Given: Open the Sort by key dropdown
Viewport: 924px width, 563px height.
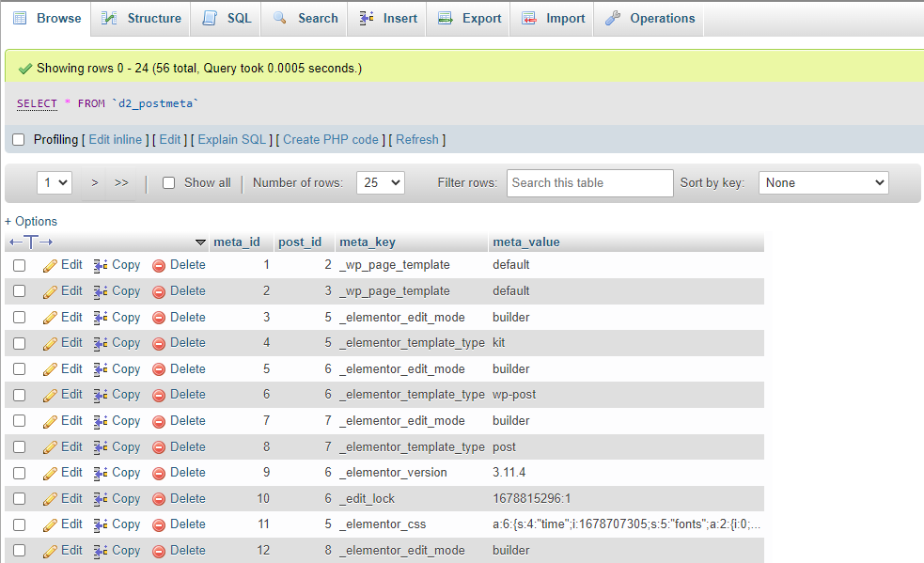Looking at the screenshot, I should coord(823,182).
